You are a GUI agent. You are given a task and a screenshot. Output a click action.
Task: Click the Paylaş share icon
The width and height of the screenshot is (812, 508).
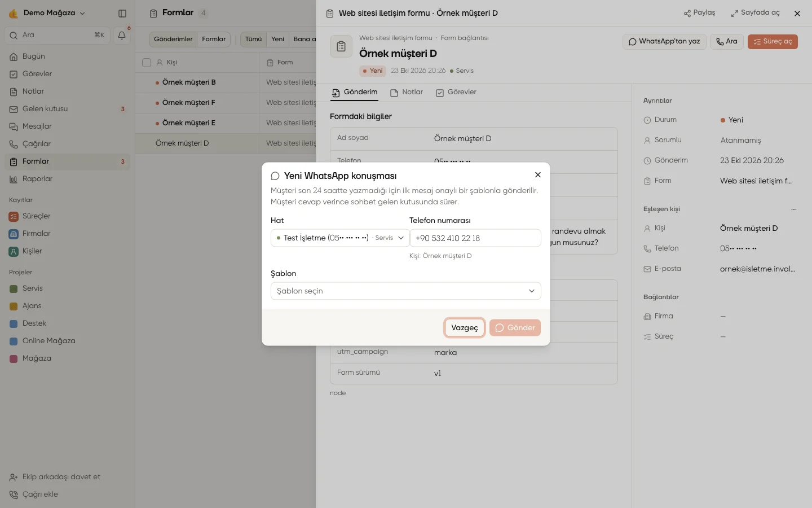coord(687,13)
